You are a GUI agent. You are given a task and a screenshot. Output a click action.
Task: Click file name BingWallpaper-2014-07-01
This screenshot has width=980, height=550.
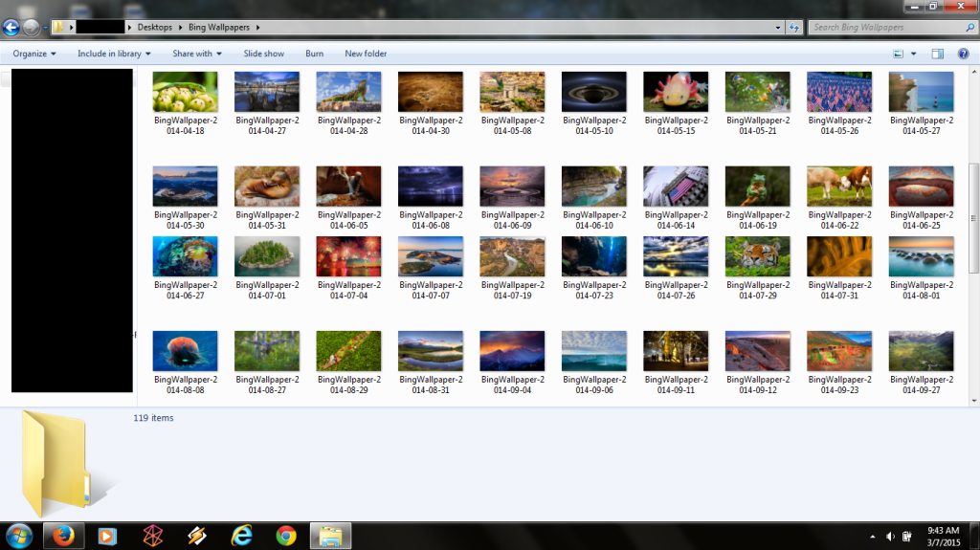(x=267, y=290)
